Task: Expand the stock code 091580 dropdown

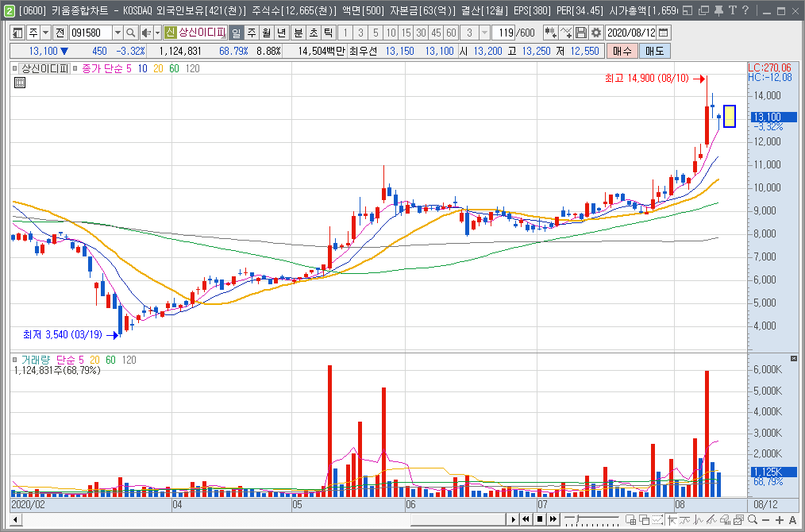Action: (117, 33)
